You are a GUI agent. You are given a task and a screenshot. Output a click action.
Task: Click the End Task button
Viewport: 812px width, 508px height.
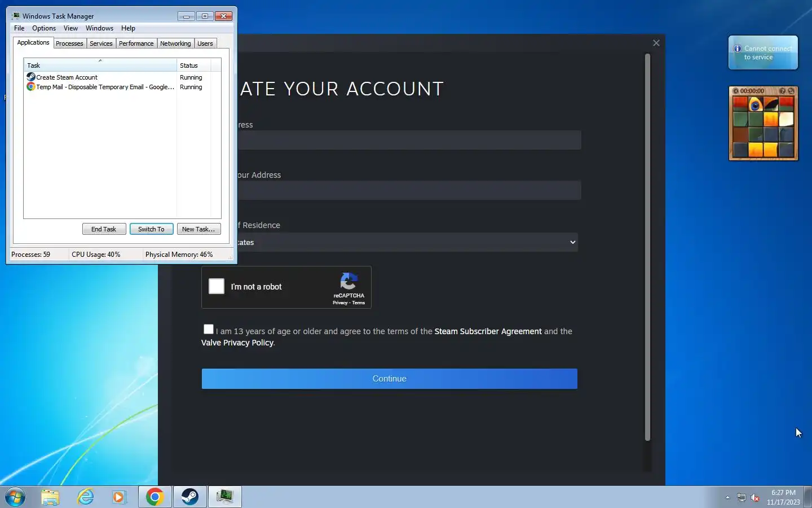[x=104, y=229]
